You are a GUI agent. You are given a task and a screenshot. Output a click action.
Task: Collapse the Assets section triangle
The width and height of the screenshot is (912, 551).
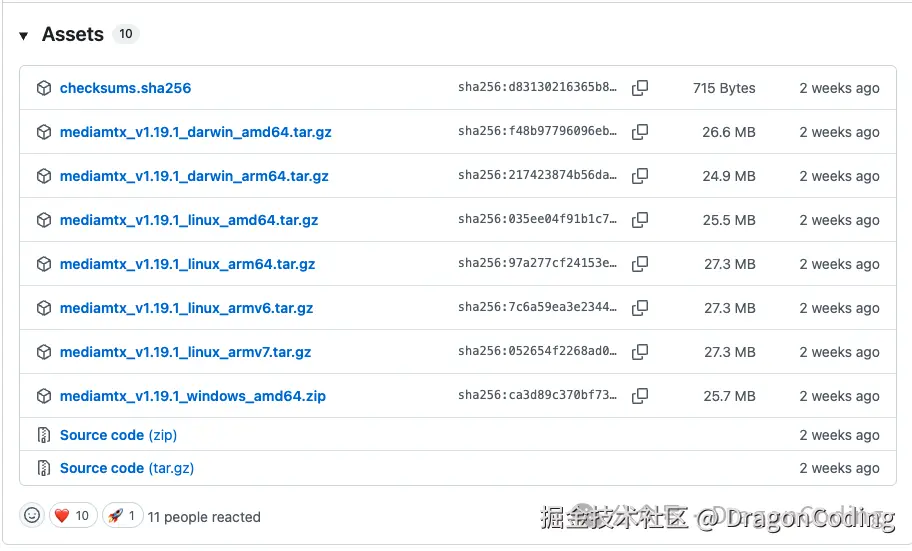click(23, 36)
